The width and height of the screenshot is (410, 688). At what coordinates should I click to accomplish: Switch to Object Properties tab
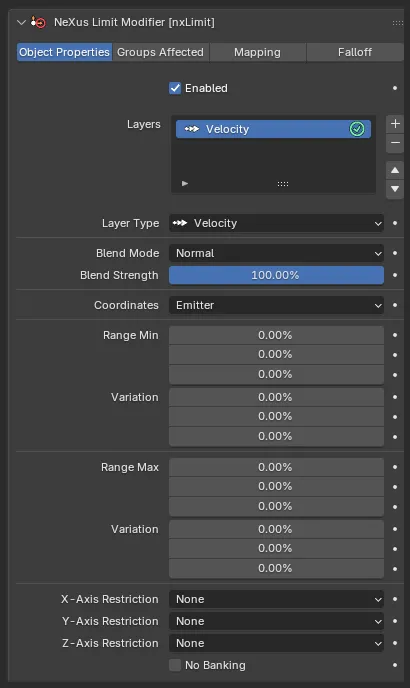[64, 52]
